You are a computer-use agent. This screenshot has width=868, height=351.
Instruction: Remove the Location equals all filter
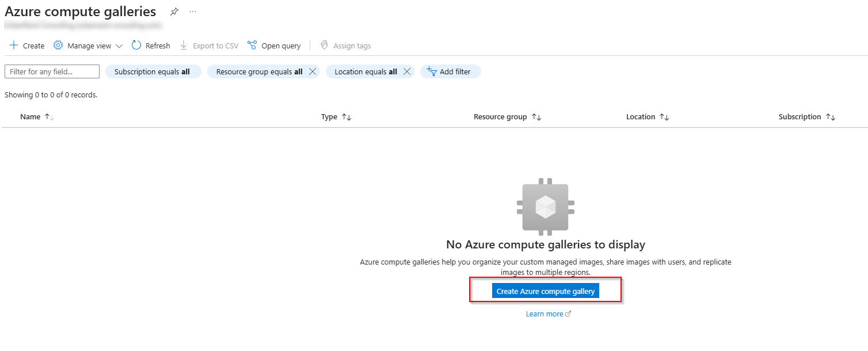(x=407, y=71)
